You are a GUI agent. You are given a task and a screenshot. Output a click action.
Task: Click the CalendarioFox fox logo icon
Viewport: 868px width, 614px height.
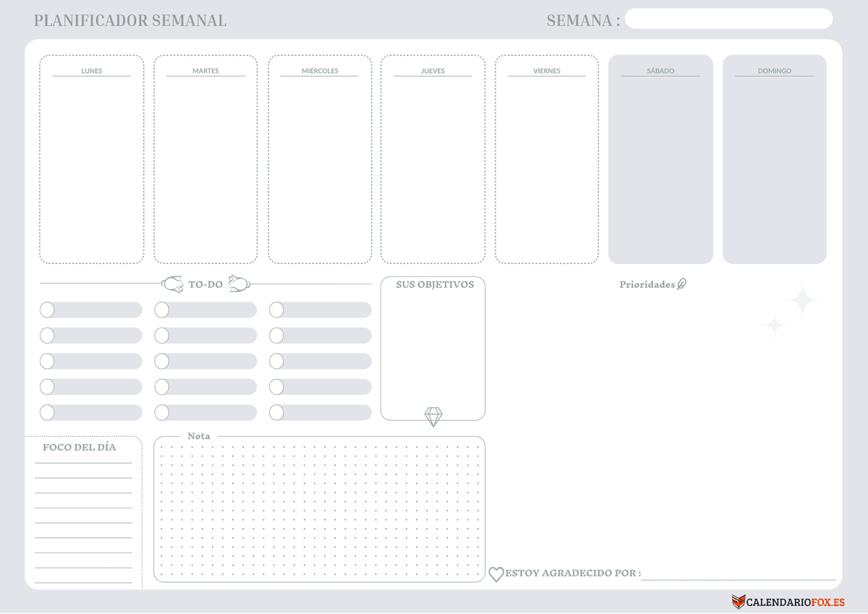738,602
